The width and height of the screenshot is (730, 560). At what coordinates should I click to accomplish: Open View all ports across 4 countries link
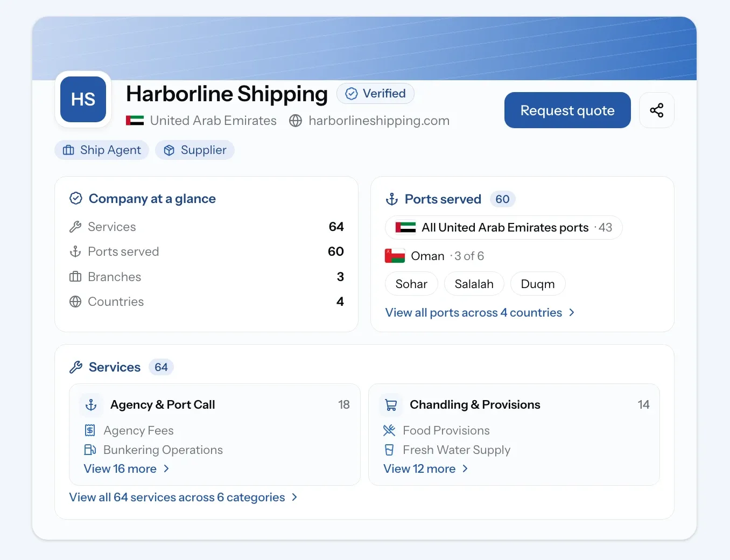(474, 312)
